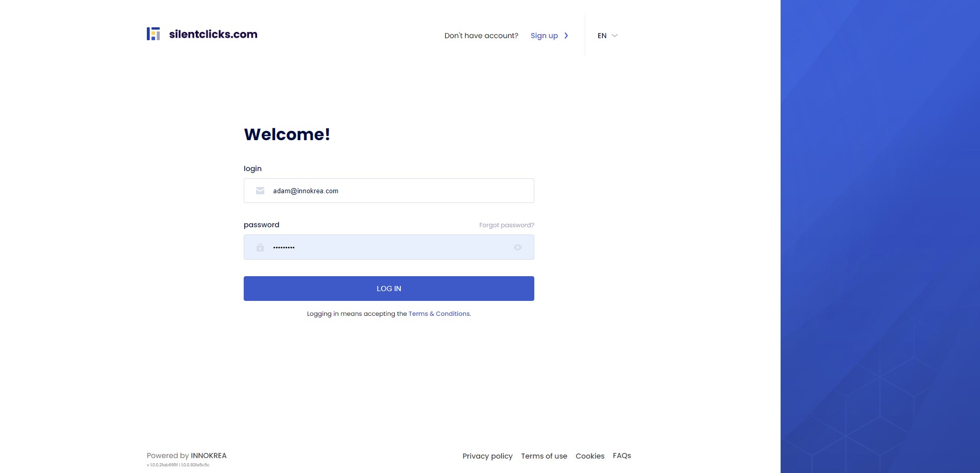Open the Cookies information page
This screenshot has height=473, width=980.
(589, 456)
